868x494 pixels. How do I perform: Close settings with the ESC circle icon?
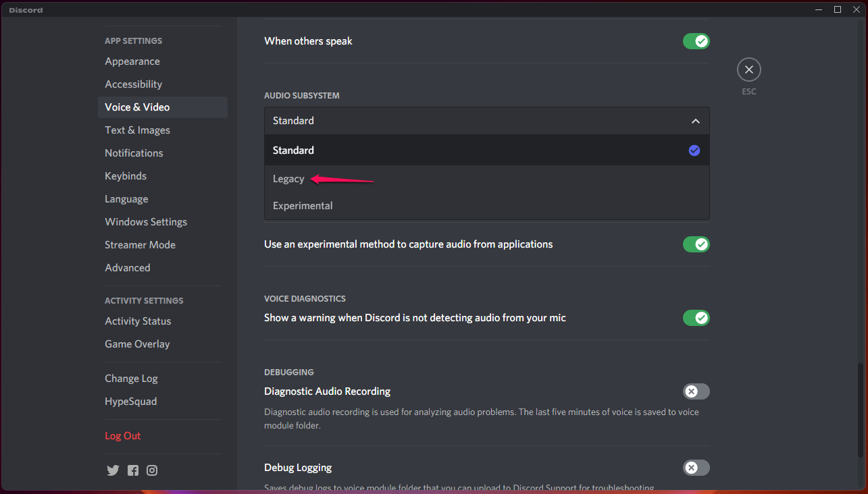pos(748,70)
